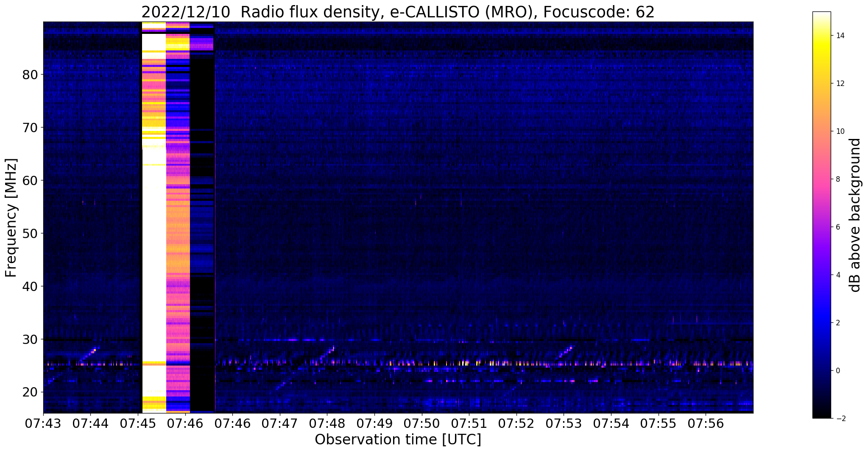Screen dimensions: 868x452
Task: Click the saturated white burst column in the spectrogram
Action: pos(153,217)
